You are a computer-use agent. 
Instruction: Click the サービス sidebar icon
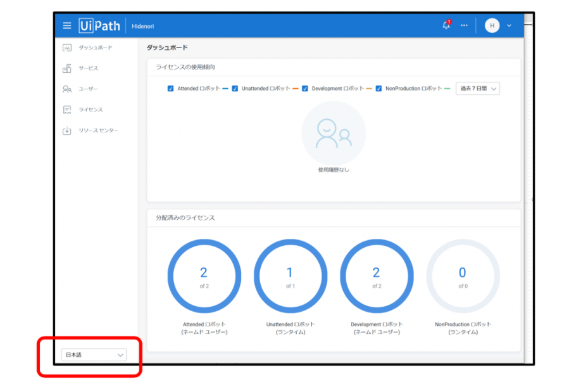point(67,68)
